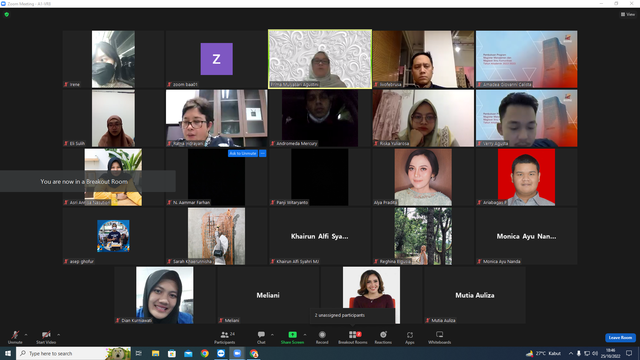Click the Type here to search box
640x360 pixels.
pos(73,353)
